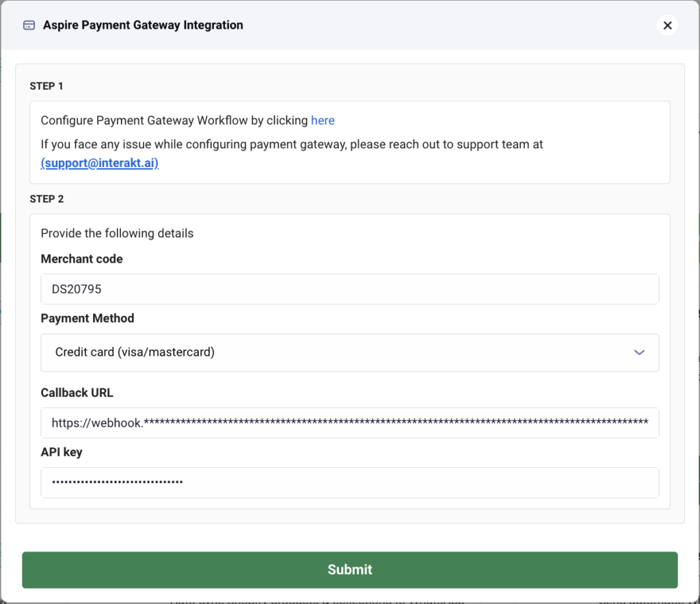Click the payment card icon in header
The height and width of the screenshot is (604, 700).
(x=29, y=25)
